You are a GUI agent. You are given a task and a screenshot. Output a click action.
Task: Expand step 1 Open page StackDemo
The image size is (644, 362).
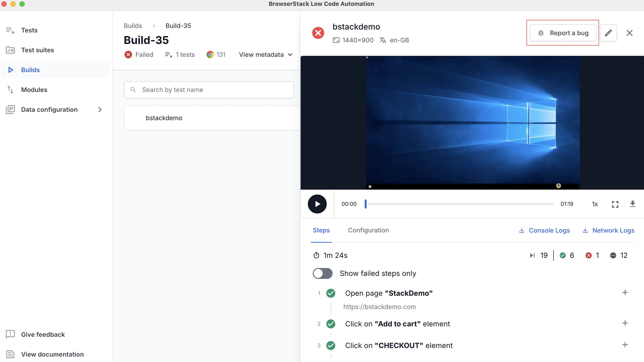pos(625,292)
